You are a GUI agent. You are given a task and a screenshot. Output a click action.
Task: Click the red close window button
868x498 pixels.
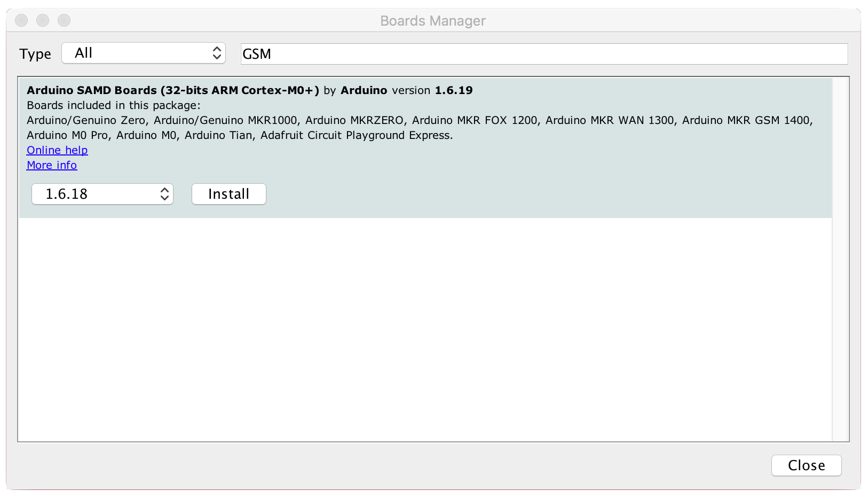pos(21,20)
